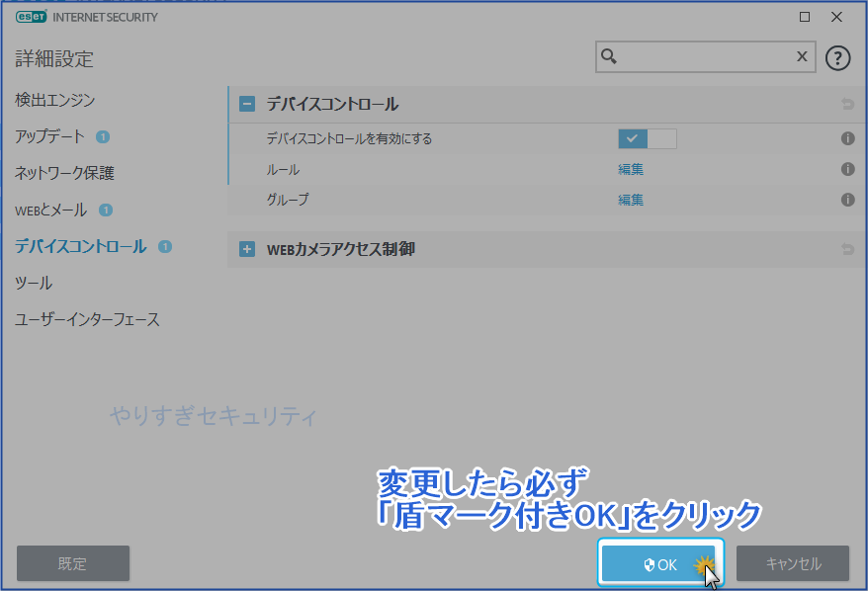Click the 既定 button
Image resolution: width=868 pixels, height=591 pixels.
click(x=73, y=563)
